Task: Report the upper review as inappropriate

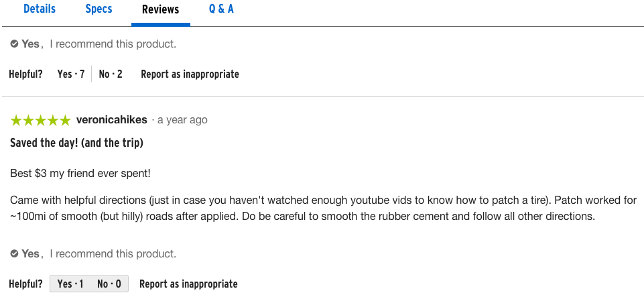Action: coord(190,74)
